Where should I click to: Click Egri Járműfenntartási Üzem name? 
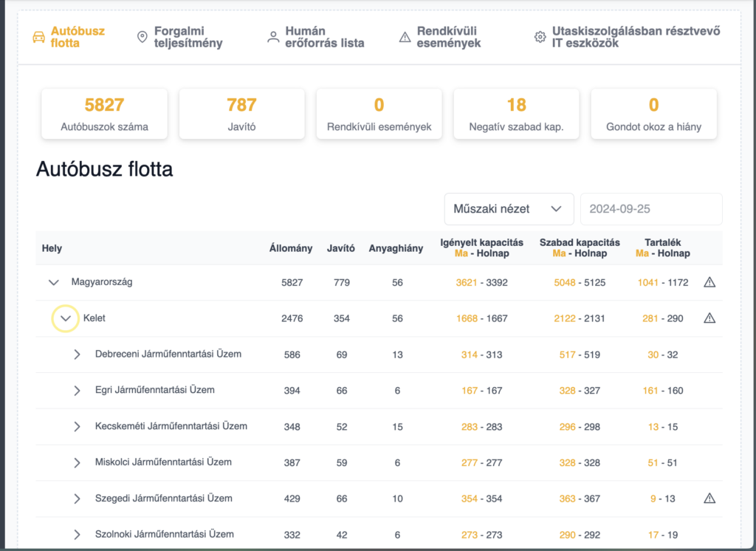155,390
